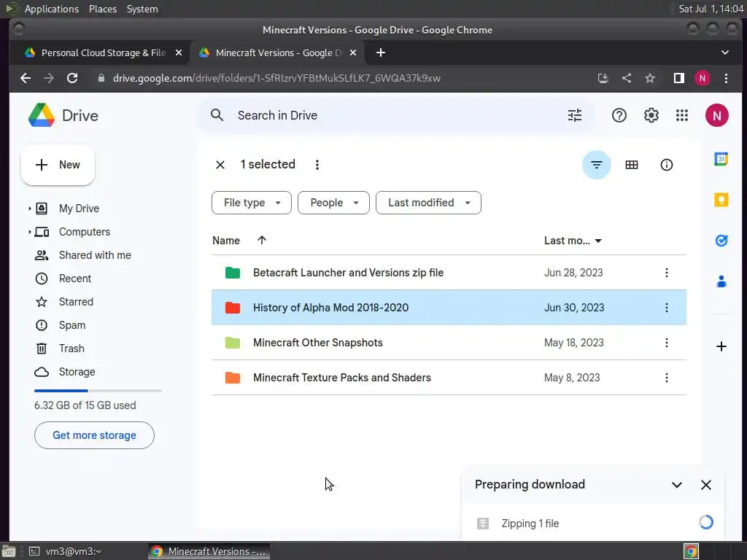
Task: Expand the My Drive tree arrow
Action: coord(29,209)
